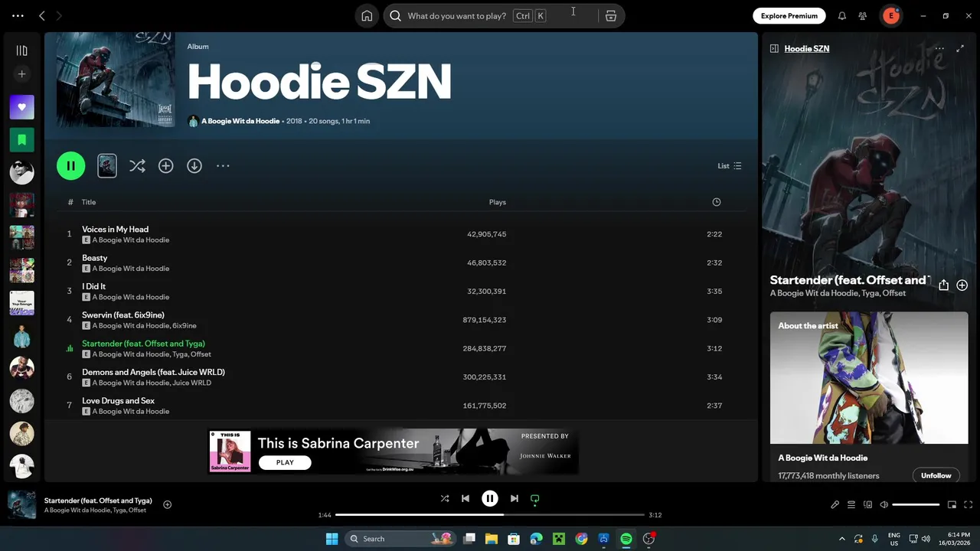The image size is (980, 551).
Task: Select the track I Did It
Action: (93, 286)
